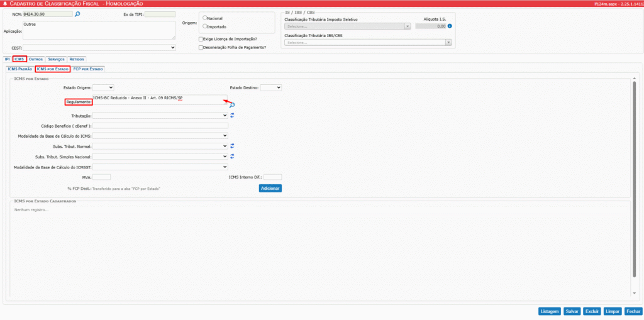Click the Regulamento lookup magnifier icon
Viewport: 644px width, 320px height.
(x=232, y=106)
